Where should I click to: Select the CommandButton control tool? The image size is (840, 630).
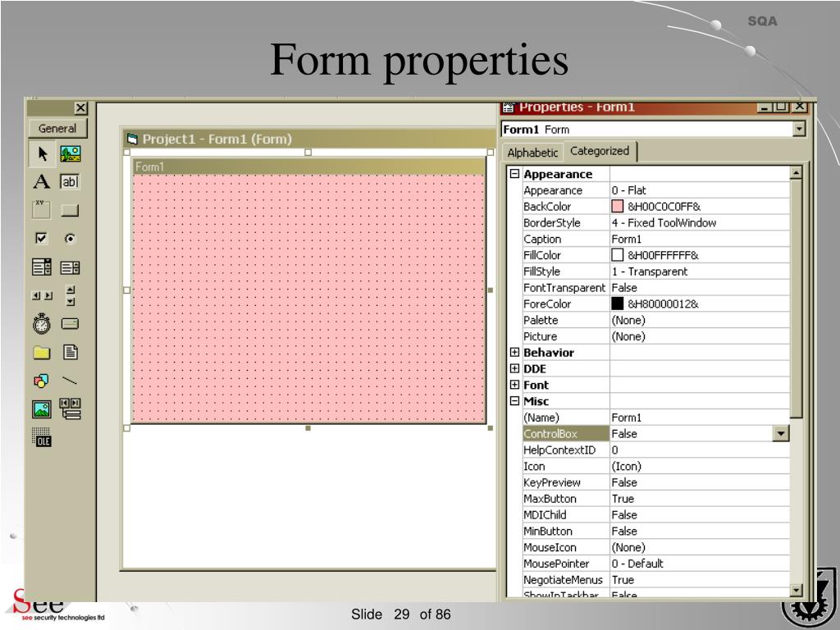click(69, 210)
